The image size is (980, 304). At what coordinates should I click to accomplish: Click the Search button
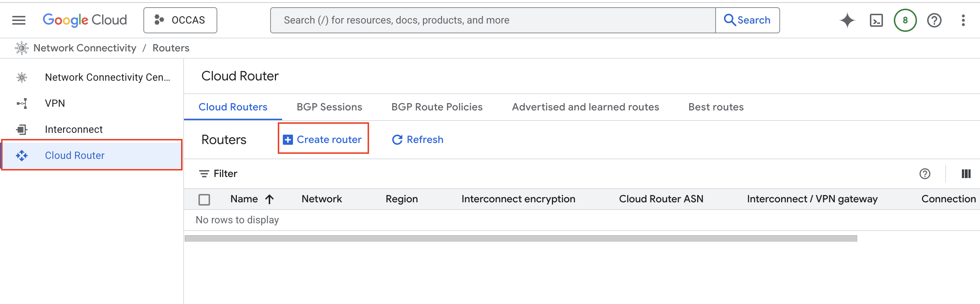tap(747, 20)
